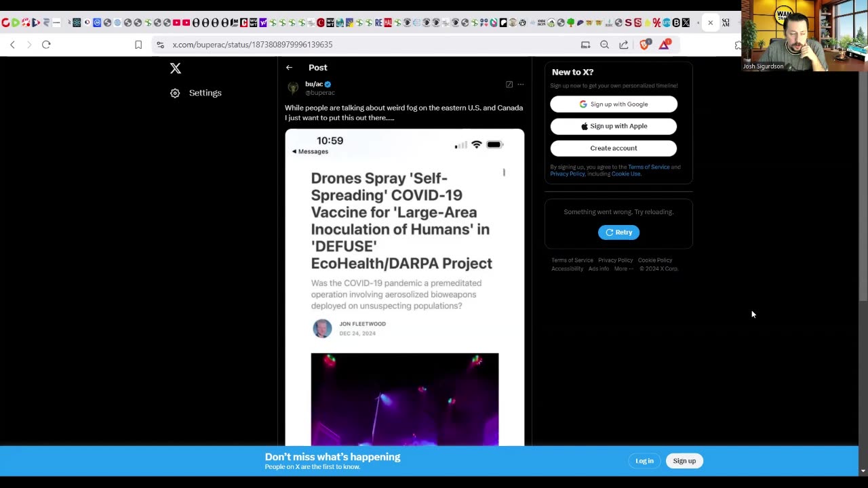Open the drone article screenshot image

[405, 287]
